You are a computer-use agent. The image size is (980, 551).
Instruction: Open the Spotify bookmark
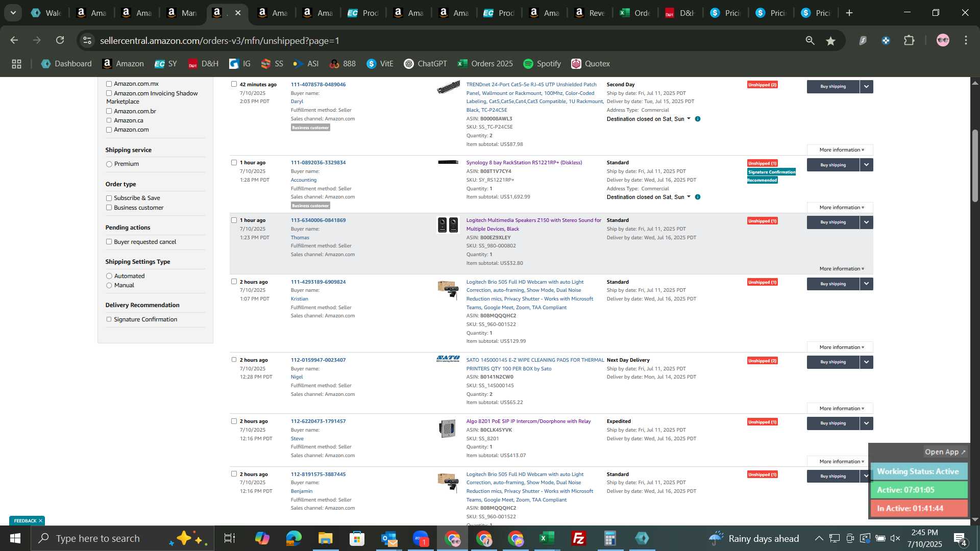pos(542,64)
